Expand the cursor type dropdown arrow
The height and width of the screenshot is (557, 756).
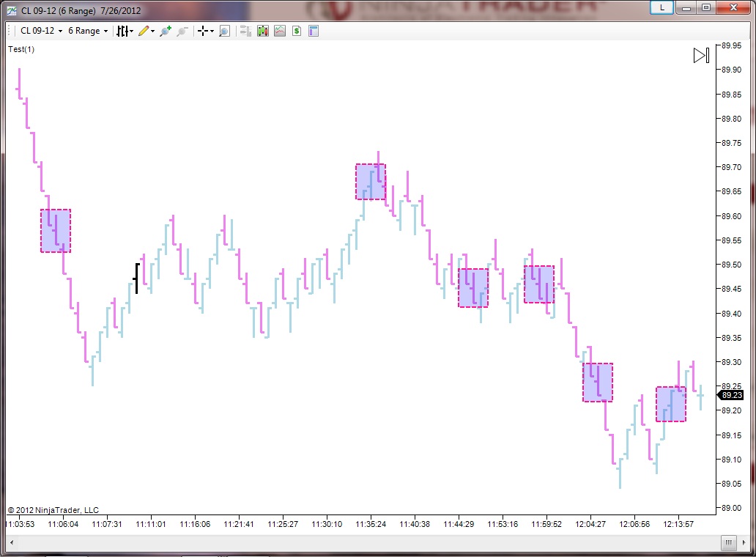212,32
